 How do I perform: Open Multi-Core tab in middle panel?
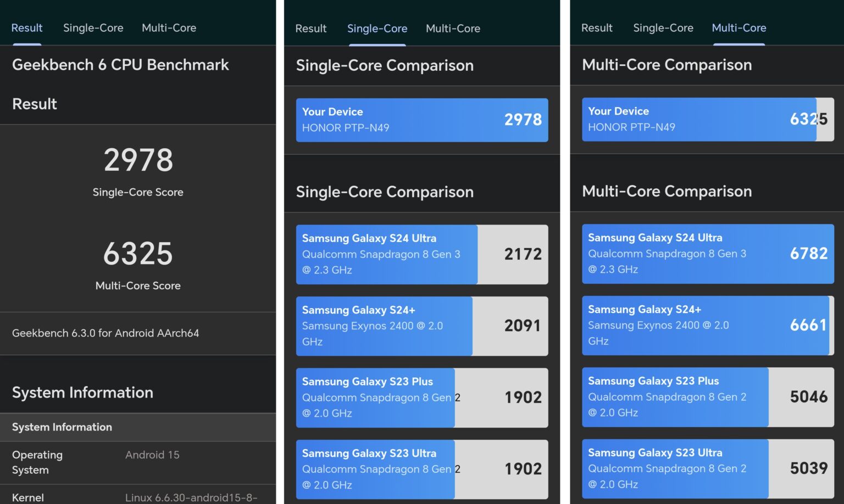point(453,28)
